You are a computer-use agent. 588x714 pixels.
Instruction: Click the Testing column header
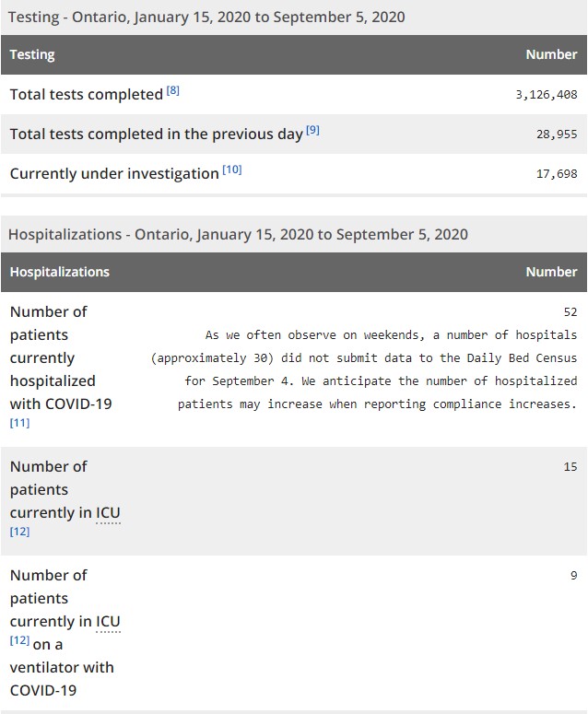pyautogui.click(x=32, y=54)
